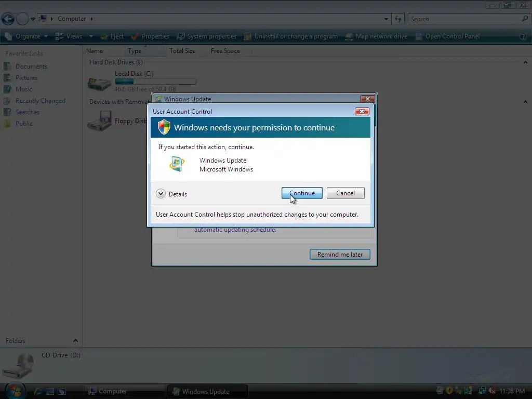Click the search magnifier icon
This screenshot has width=532, height=399.
pyautogui.click(x=525, y=19)
